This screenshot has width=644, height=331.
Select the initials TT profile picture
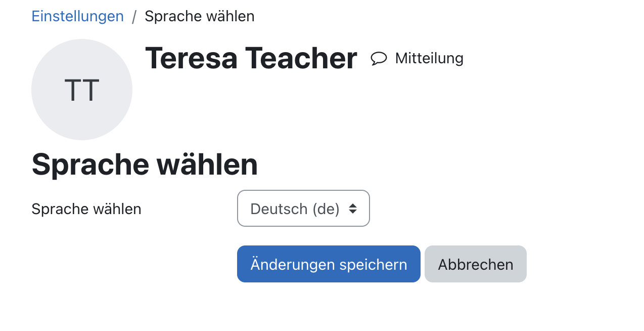click(x=82, y=90)
